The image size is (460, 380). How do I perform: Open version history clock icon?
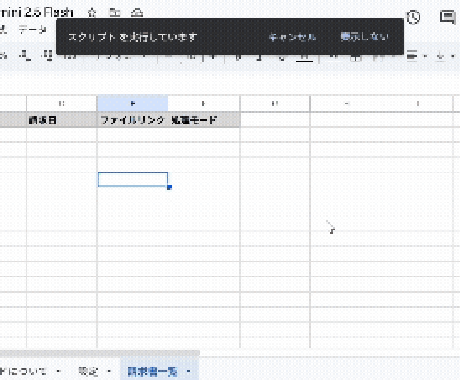point(413,17)
